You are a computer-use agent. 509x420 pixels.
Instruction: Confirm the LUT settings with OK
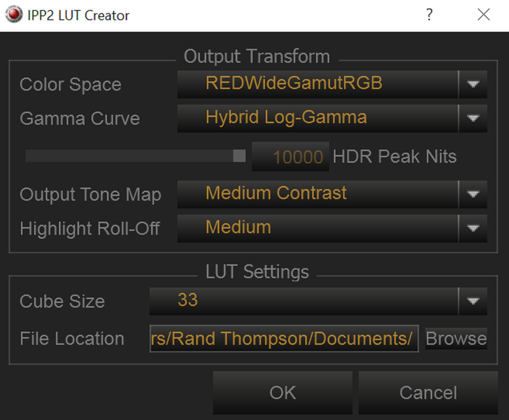282,393
